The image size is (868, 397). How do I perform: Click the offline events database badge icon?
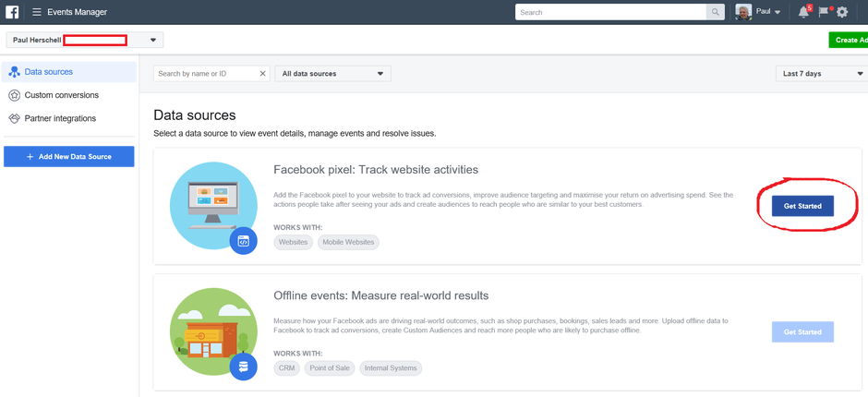pos(244,367)
